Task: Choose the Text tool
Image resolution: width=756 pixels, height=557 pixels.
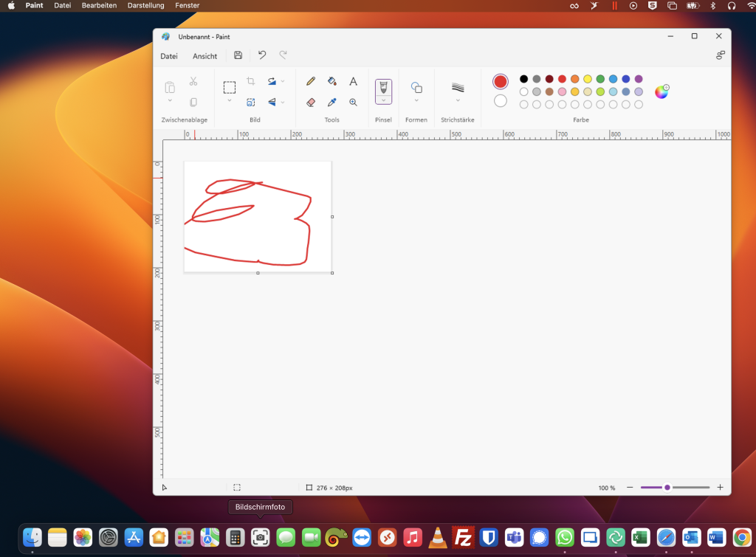Action: (354, 81)
